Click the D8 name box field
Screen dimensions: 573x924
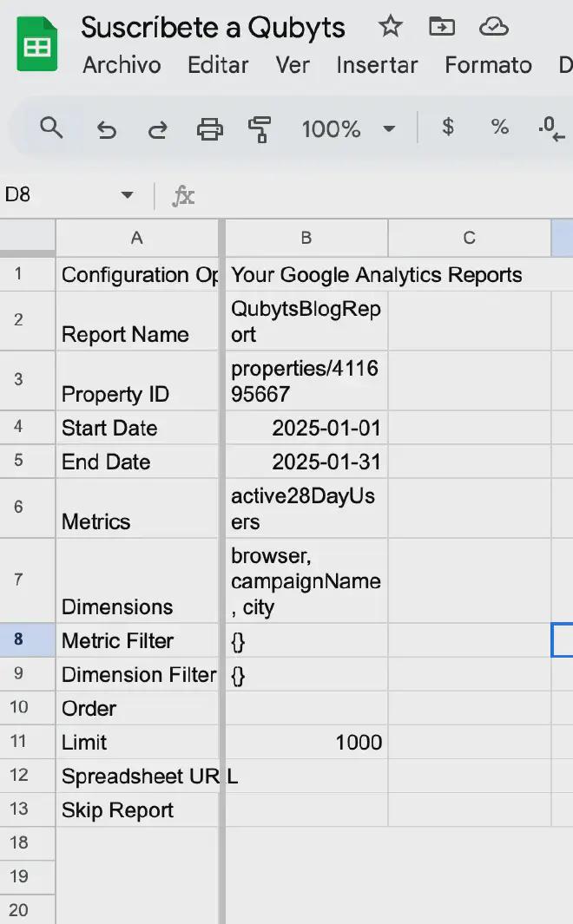coord(68,194)
